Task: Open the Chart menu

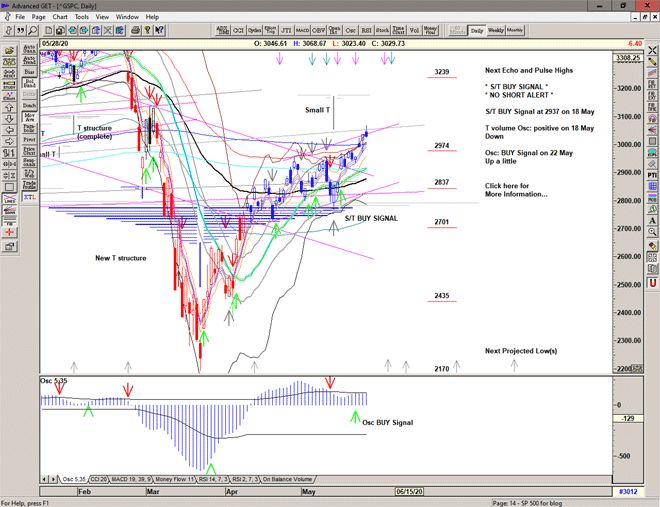Action: point(60,17)
